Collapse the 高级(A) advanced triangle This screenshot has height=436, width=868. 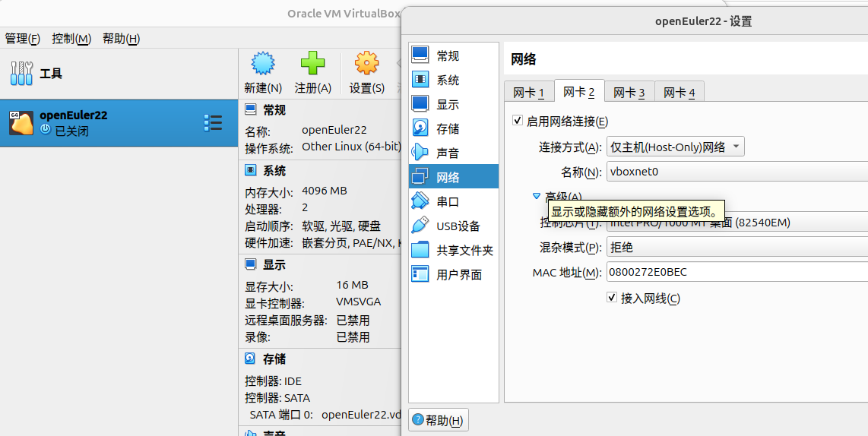pyautogui.click(x=536, y=196)
